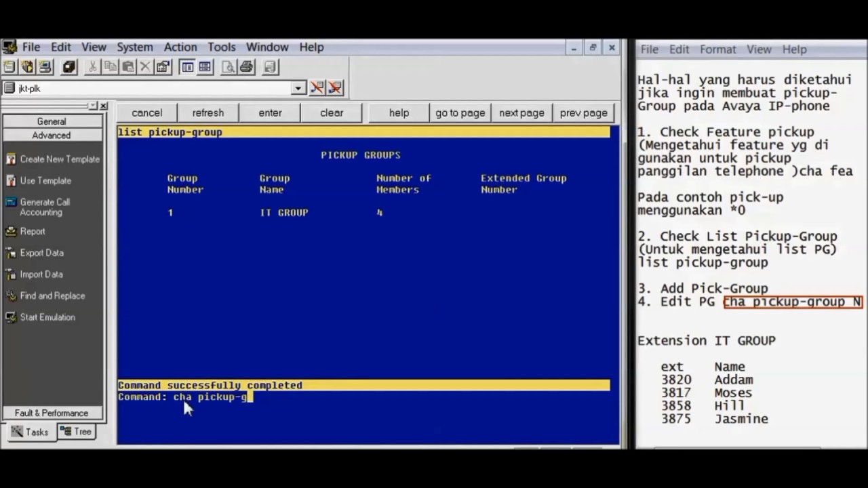This screenshot has height=488, width=868.
Task: Click the Generate Call Accounting icon
Action: [11, 202]
